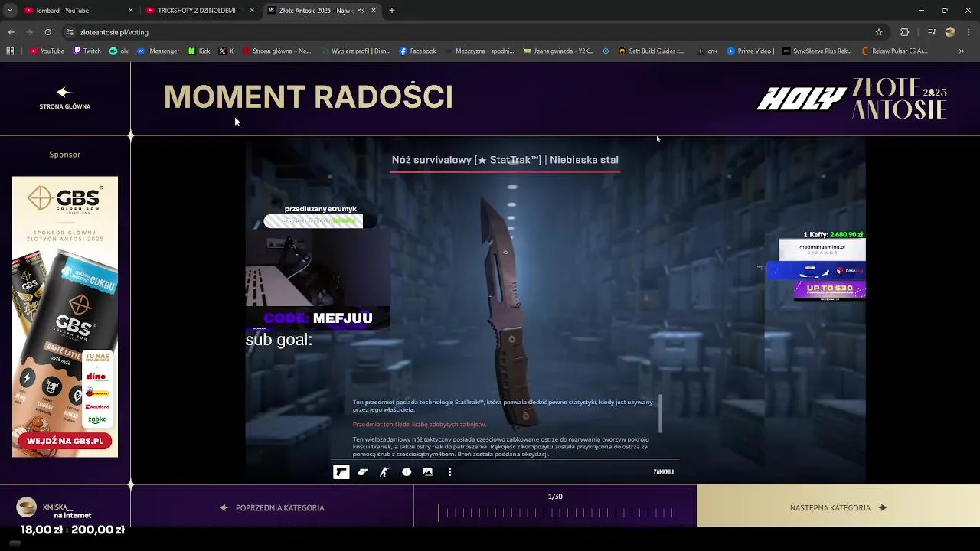
Task: View site information icon beside URL
Action: pos(70,32)
